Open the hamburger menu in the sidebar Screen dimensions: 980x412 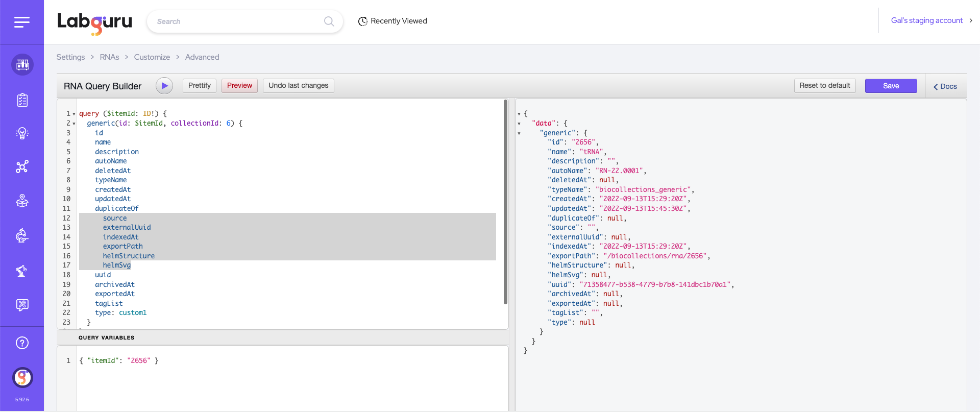[22, 22]
